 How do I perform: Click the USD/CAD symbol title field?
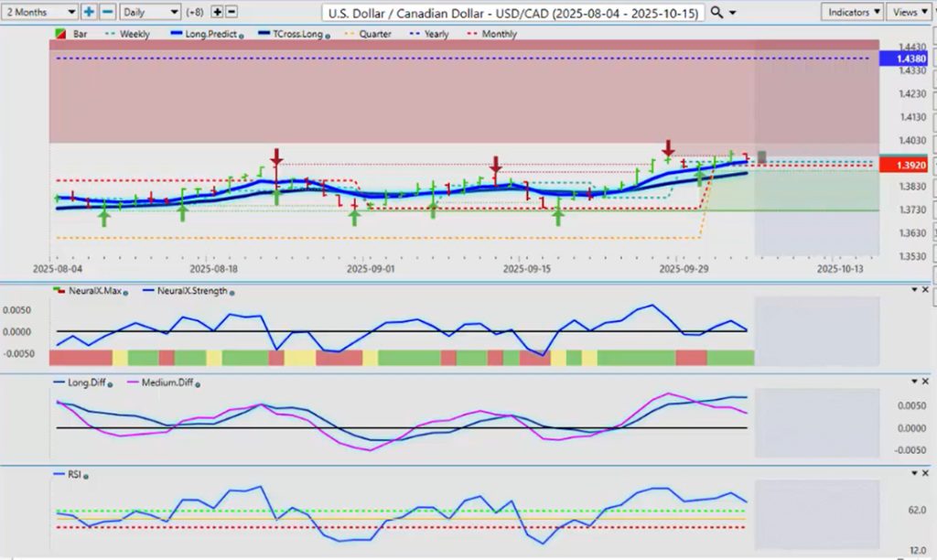[x=514, y=12]
